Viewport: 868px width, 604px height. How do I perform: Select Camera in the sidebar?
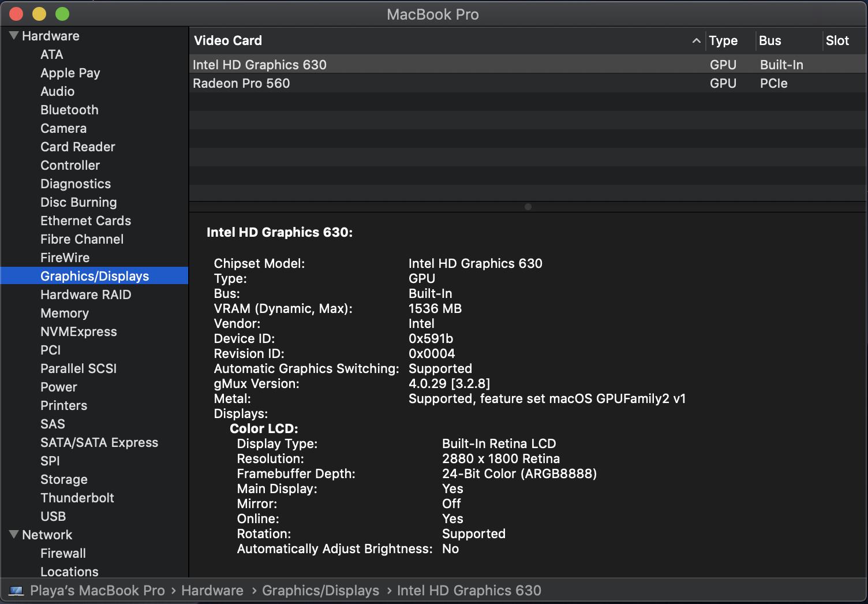pos(63,128)
